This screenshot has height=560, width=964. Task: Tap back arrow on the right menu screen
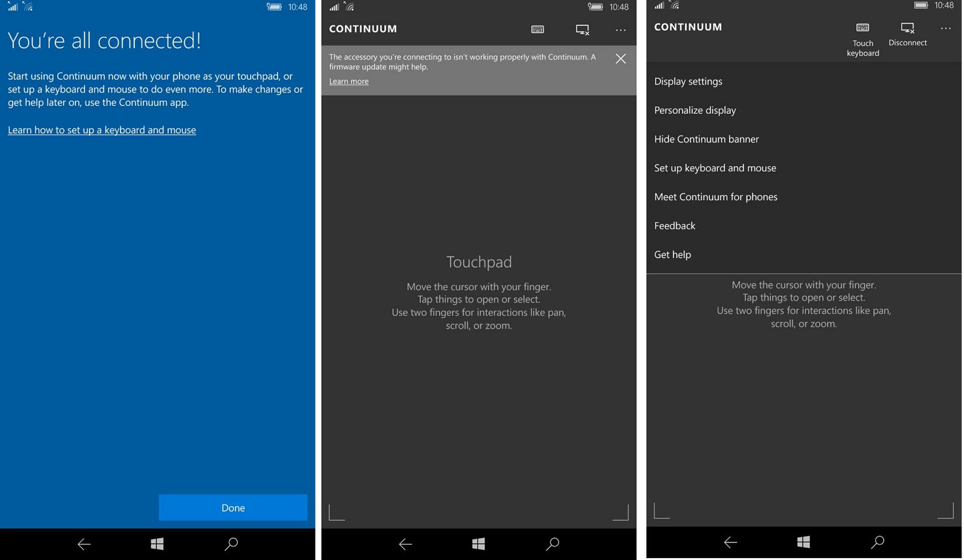point(731,542)
